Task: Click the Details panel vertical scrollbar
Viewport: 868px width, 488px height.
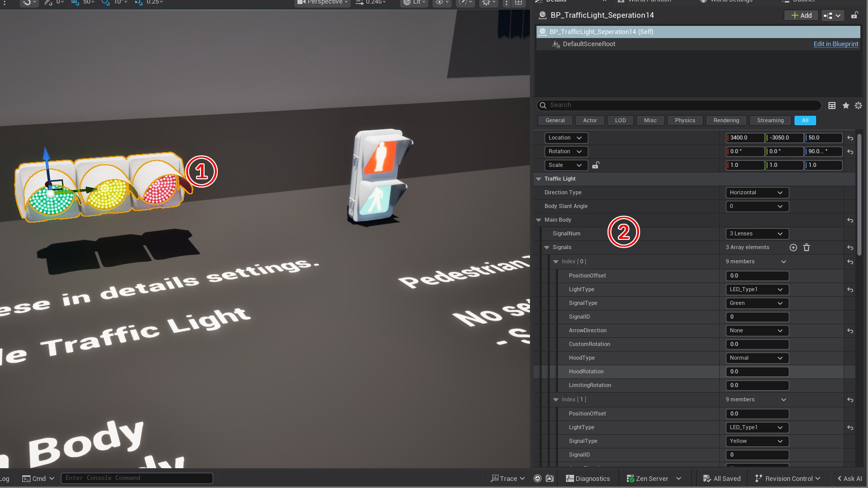Action: pos(859,193)
